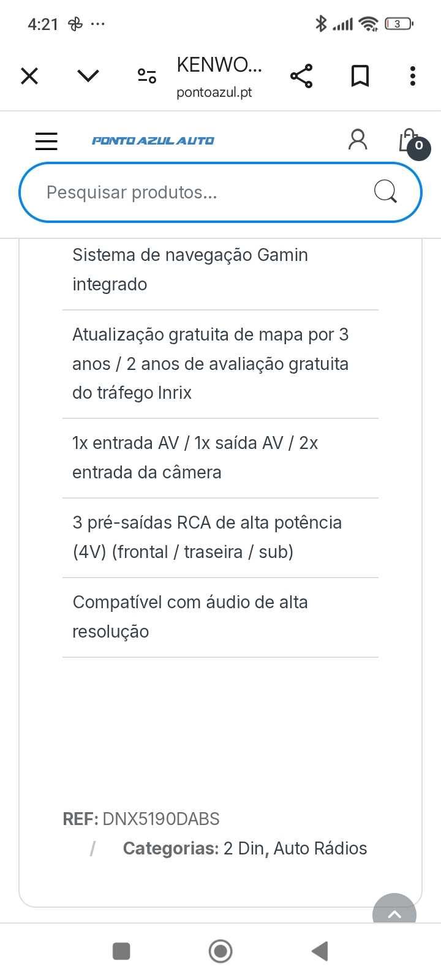The image size is (441, 980).
Task: Bookmark this page
Action: [x=360, y=76]
